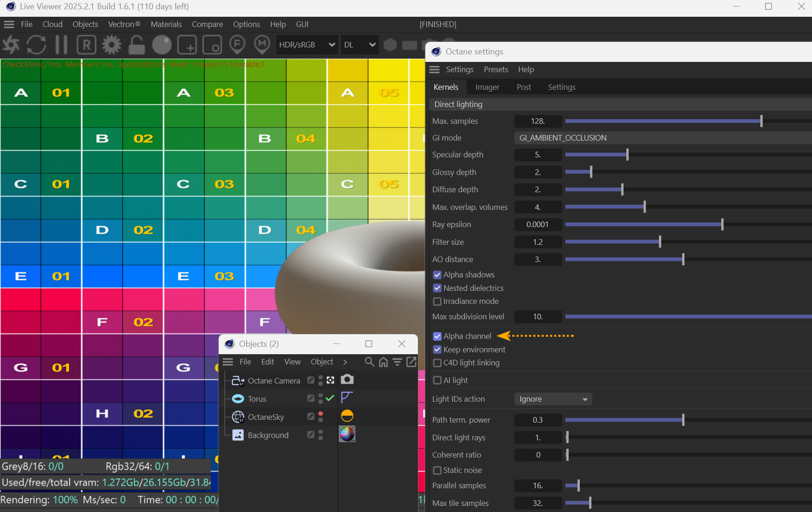812x512 pixels.
Task: Enable clay mode sphere icon
Action: pos(161,45)
